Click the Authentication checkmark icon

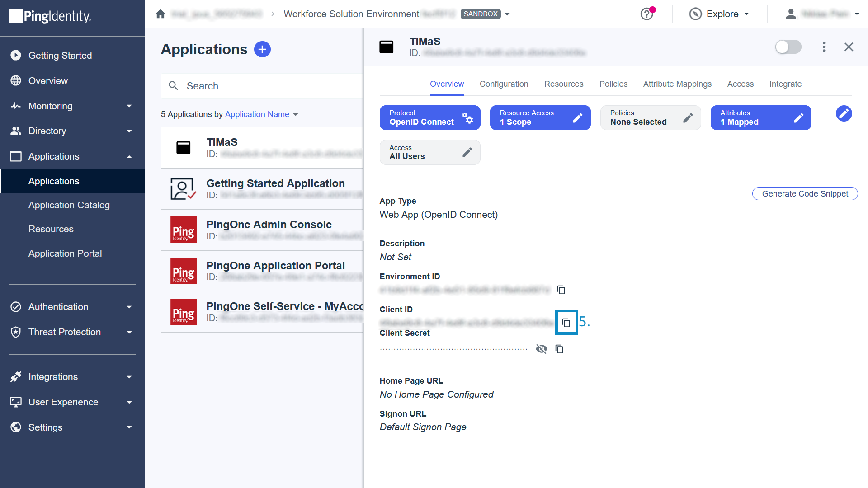(16, 307)
